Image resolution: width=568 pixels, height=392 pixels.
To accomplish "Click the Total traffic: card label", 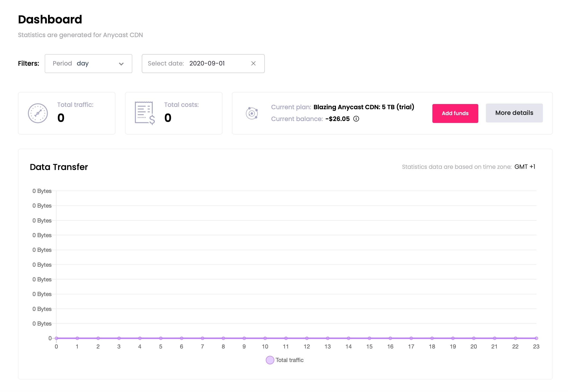I will click(x=75, y=105).
